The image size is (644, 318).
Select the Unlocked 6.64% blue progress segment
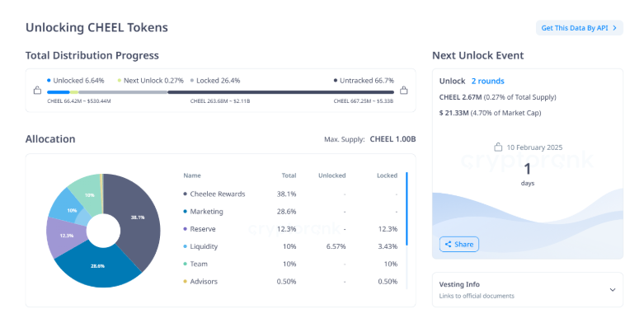(x=59, y=92)
